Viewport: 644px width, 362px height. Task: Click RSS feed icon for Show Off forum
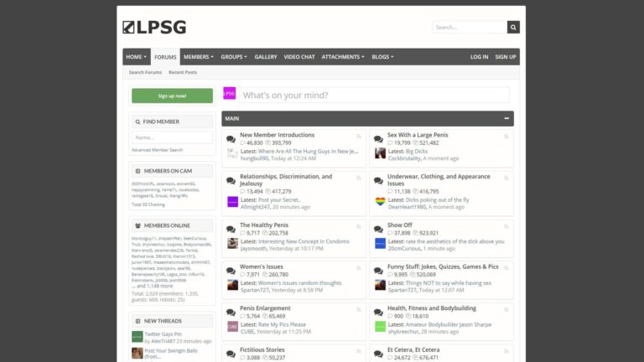pos(505,225)
